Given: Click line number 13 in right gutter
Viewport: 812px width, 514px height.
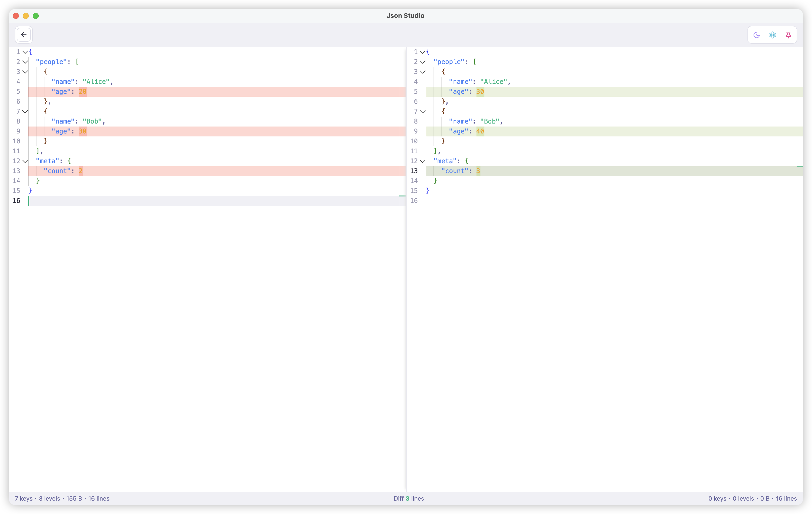Looking at the screenshot, I should [x=414, y=171].
